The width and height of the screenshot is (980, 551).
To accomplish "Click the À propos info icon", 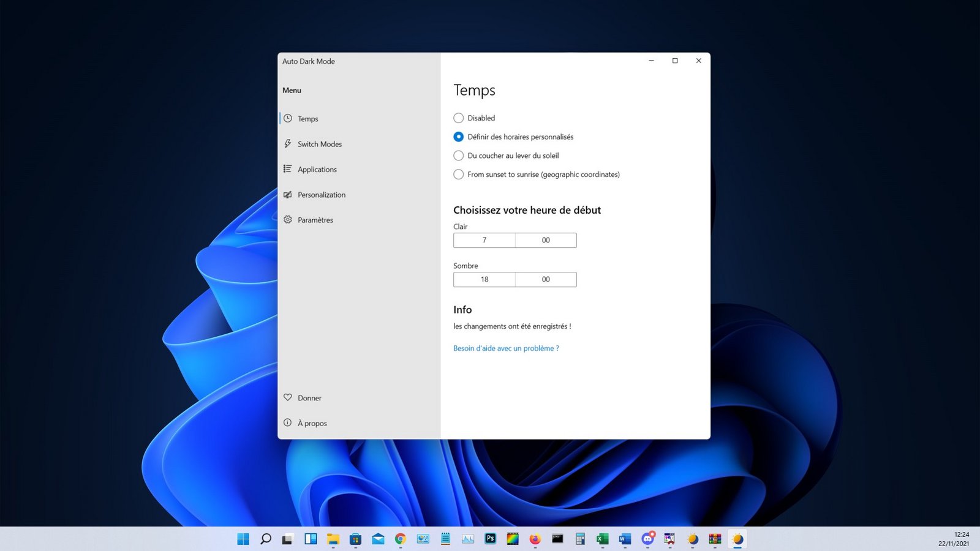I will 287,422.
